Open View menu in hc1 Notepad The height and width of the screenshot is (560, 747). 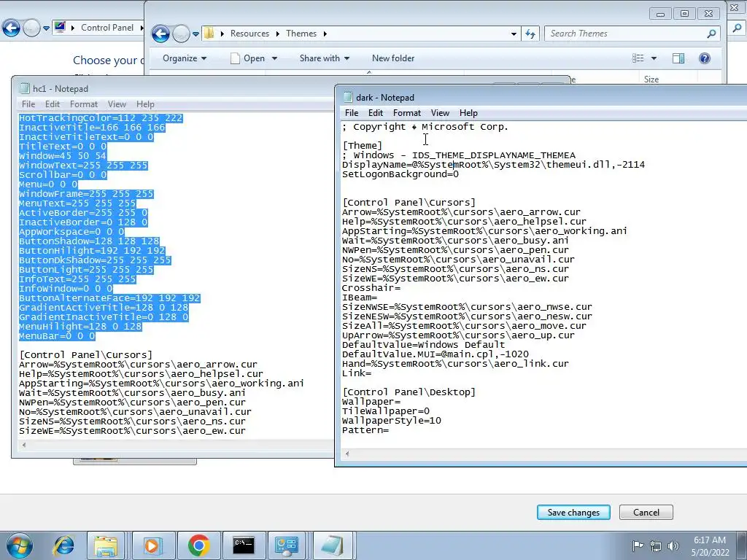click(x=117, y=104)
